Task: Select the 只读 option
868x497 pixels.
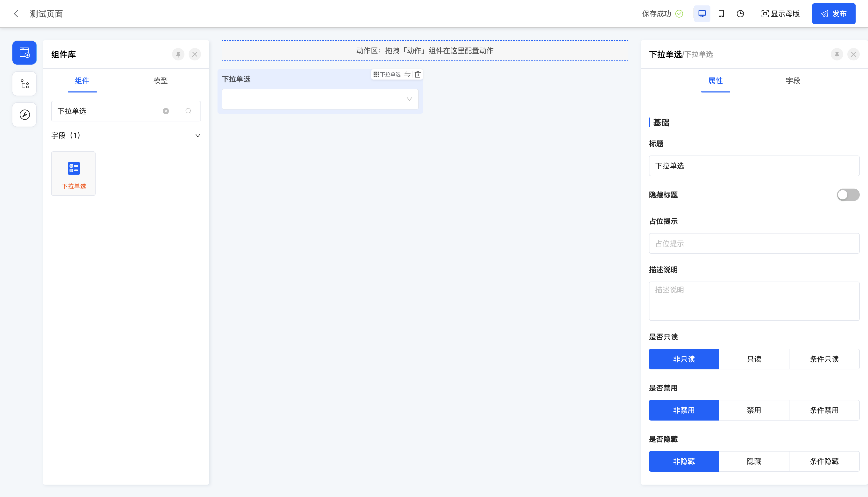Action: pyautogui.click(x=754, y=359)
